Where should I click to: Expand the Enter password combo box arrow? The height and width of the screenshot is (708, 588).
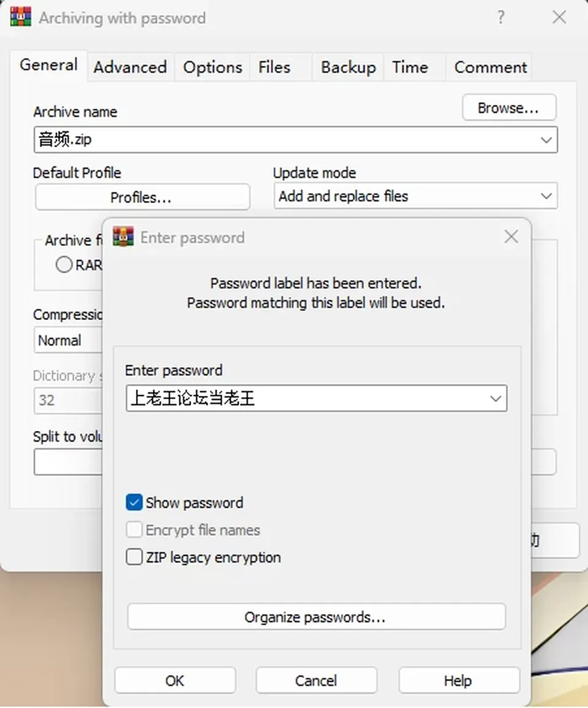(x=496, y=398)
